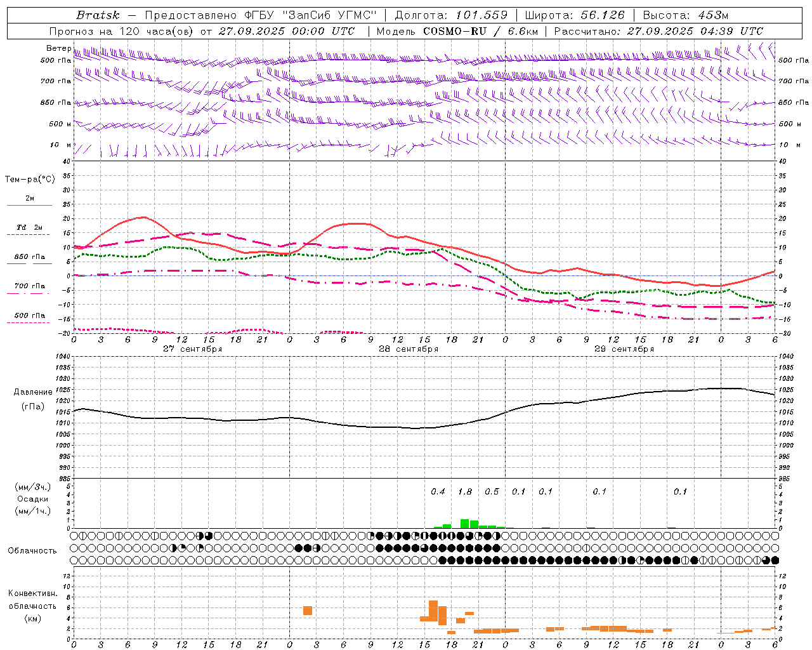
Task: Select the Td 2м legend entry
Action: 29,227
